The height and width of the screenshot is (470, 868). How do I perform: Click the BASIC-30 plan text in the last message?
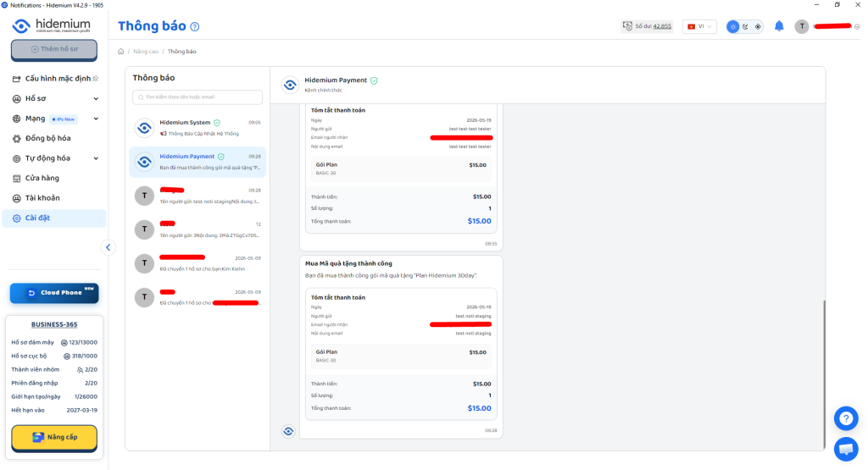tap(326, 361)
